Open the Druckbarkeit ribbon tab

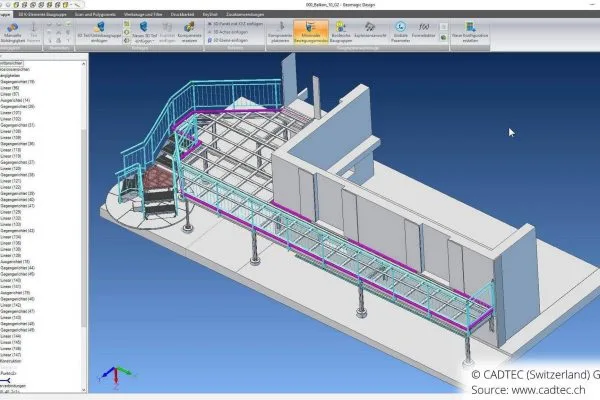tap(182, 15)
